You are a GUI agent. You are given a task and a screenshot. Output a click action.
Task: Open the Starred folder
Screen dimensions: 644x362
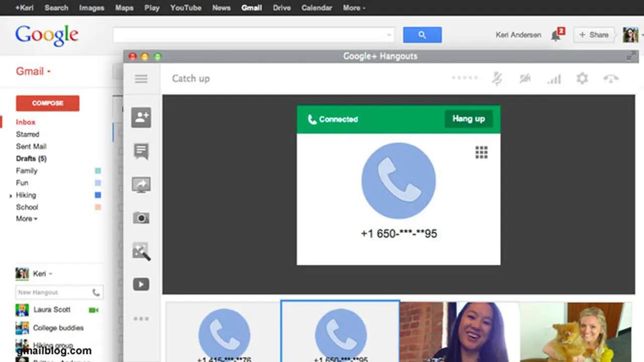point(27,134)
